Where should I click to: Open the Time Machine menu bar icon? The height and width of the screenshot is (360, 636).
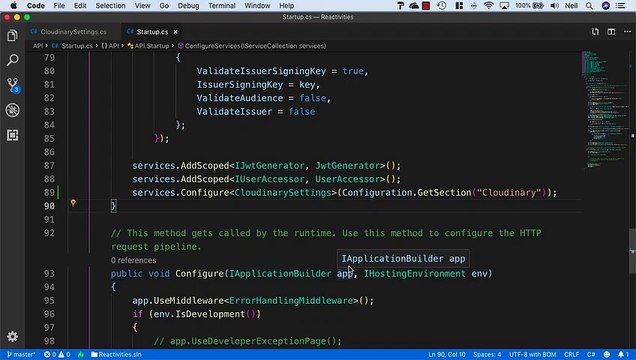tap(442, 6)
